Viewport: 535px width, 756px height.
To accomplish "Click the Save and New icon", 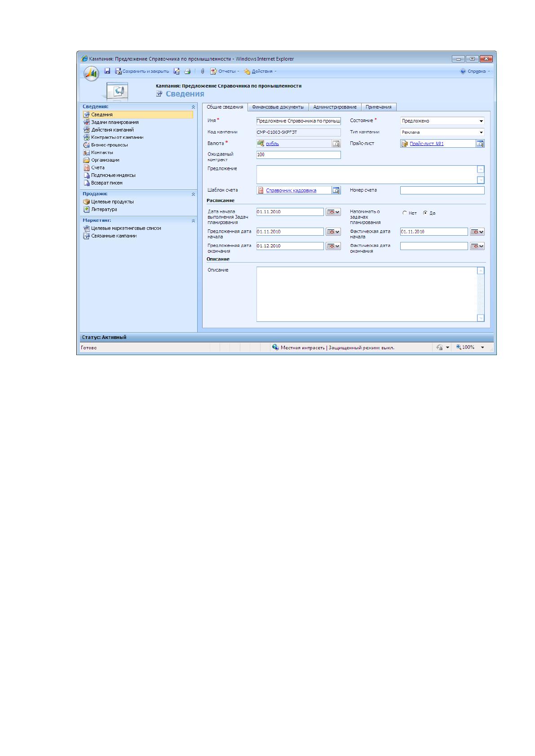I will [x=177, y=71].
